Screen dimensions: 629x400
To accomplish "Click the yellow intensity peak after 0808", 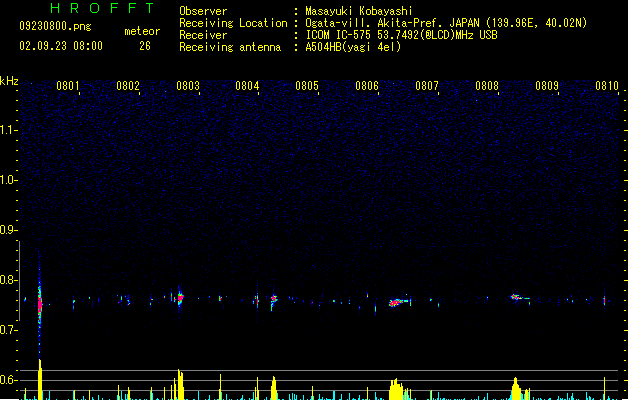I will coord(516,388).
